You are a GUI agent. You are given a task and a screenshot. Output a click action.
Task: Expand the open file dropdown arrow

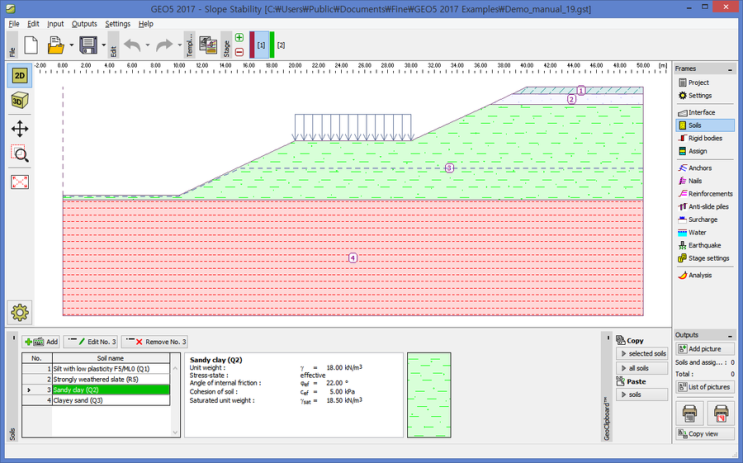(x=70, y=46)
